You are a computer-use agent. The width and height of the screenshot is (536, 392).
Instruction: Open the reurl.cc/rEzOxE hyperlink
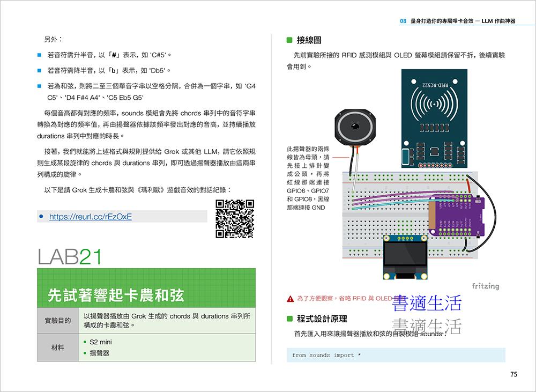click(90, 217)
